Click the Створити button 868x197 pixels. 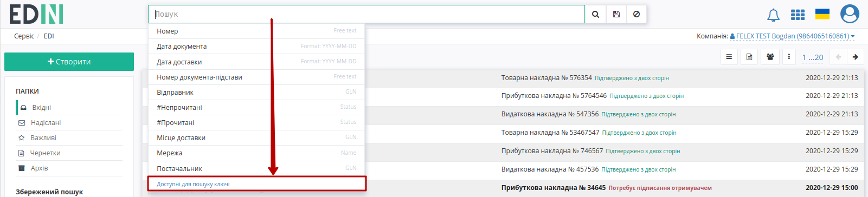click(69, 62)
